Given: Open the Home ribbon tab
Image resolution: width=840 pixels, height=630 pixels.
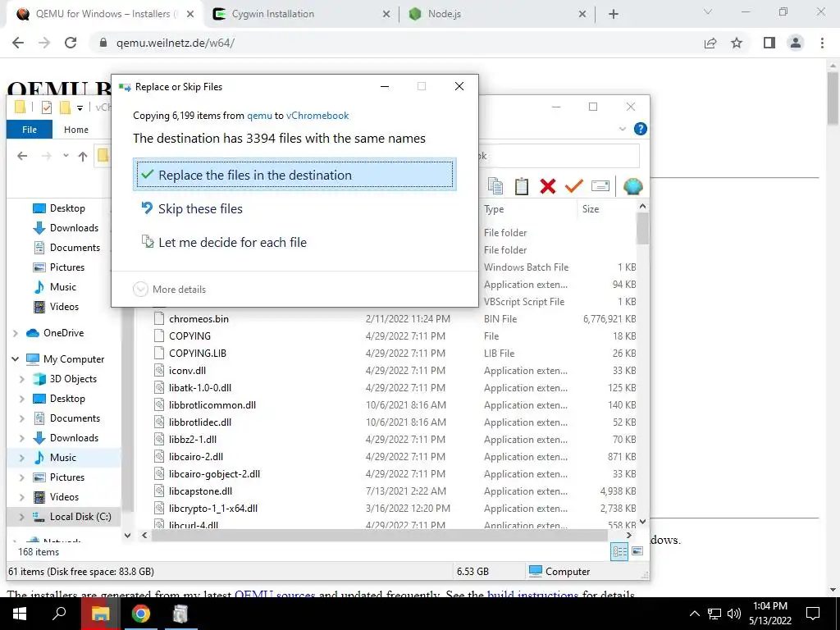Looking at the screenshot, I should [76, 129].
